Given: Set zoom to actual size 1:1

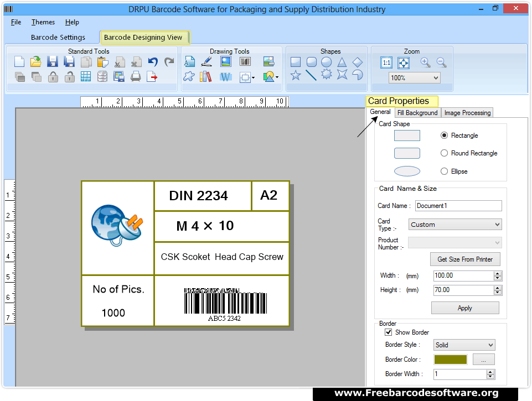Looking at the screenshot, I should tap(386, 63).
